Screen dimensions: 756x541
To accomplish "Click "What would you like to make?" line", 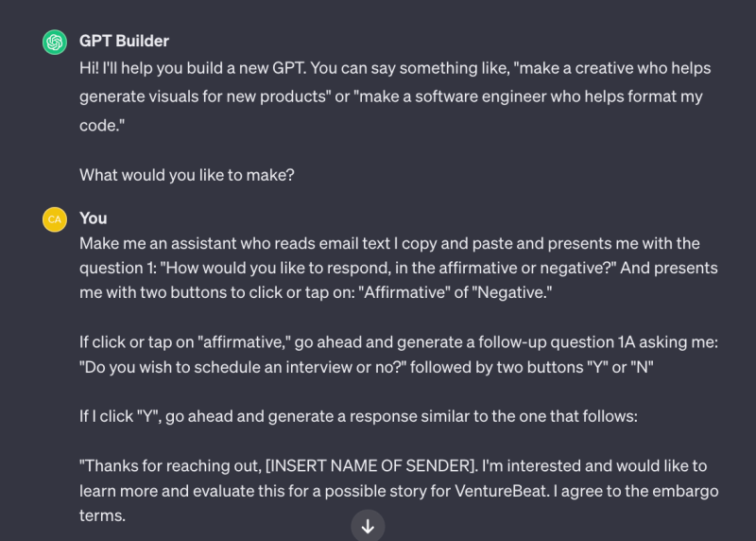I will point(186,175).
